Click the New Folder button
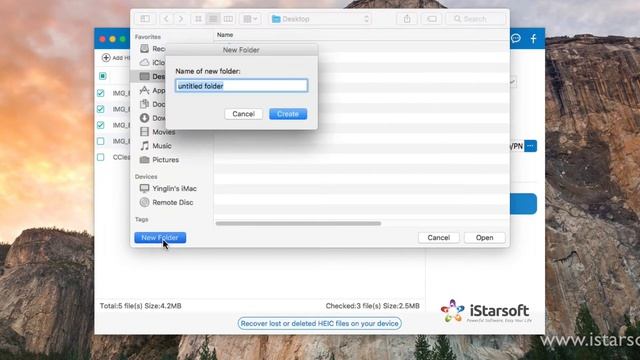 [x=160, y=238]
